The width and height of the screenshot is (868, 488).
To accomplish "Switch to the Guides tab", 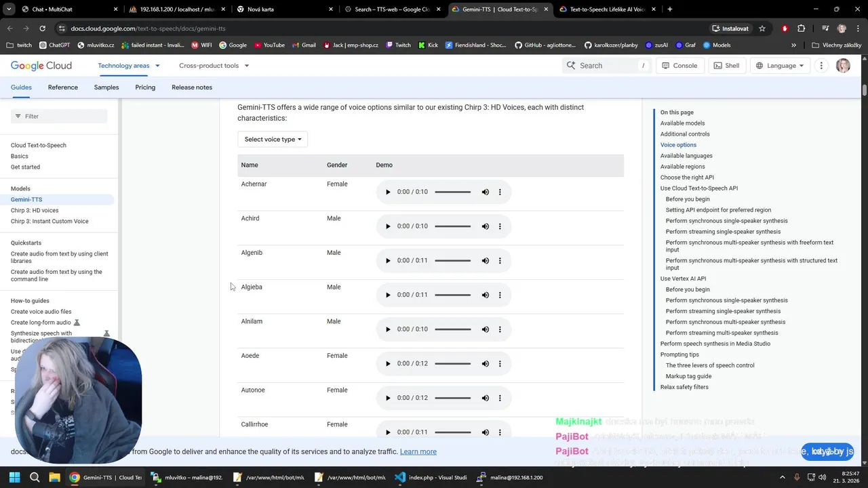I will pos(21,87).
